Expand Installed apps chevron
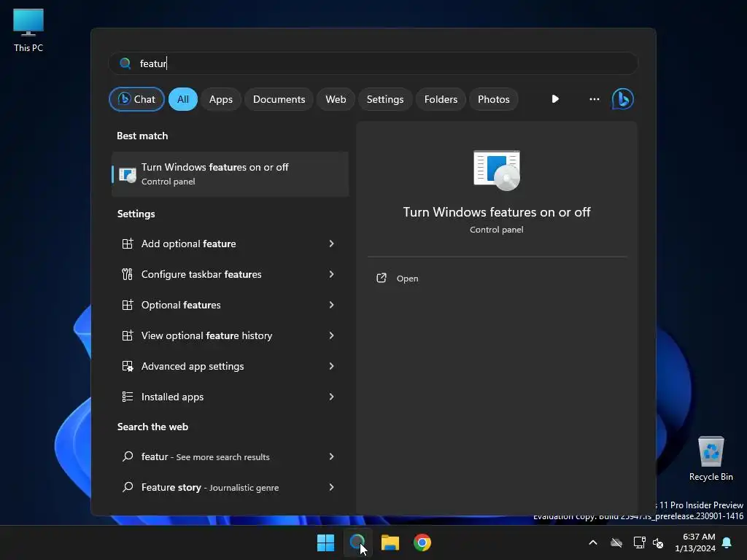The image size is (747, 560). [x=332, y=397]
